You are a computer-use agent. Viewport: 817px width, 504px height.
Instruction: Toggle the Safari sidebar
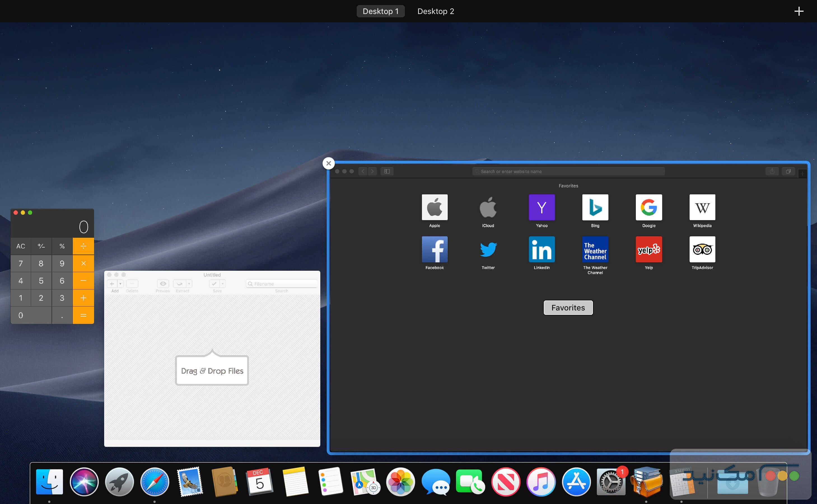pos(387,171)
